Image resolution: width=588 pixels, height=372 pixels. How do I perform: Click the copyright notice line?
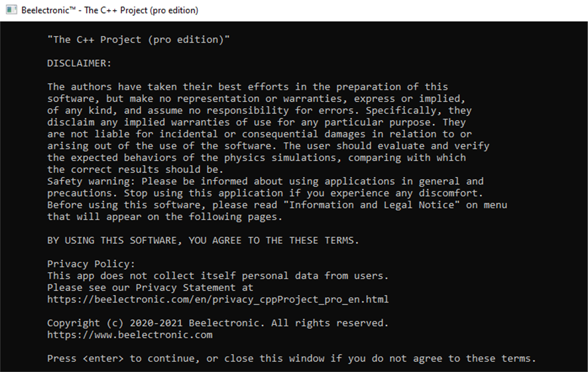pos(217,323)
